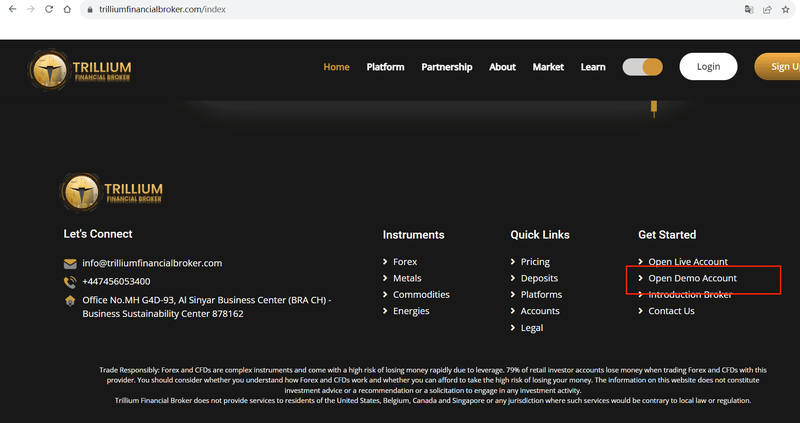Click the chevron beside Commodities
Viewport: 800px width, 423px height.
[385, 294]
